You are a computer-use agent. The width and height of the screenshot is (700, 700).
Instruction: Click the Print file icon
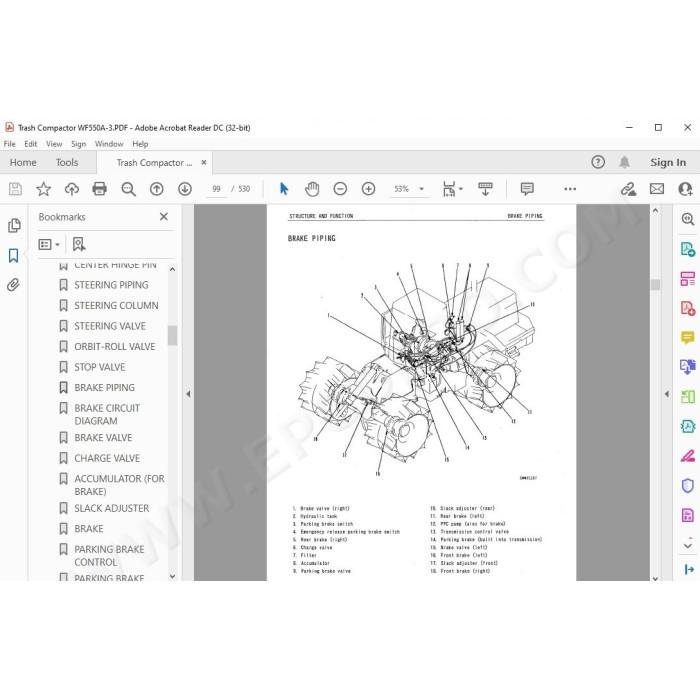pos(99,189)
